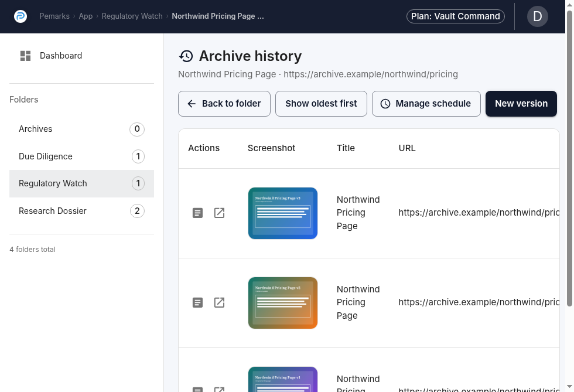Select the Due Diligence folder

[81, 156]
